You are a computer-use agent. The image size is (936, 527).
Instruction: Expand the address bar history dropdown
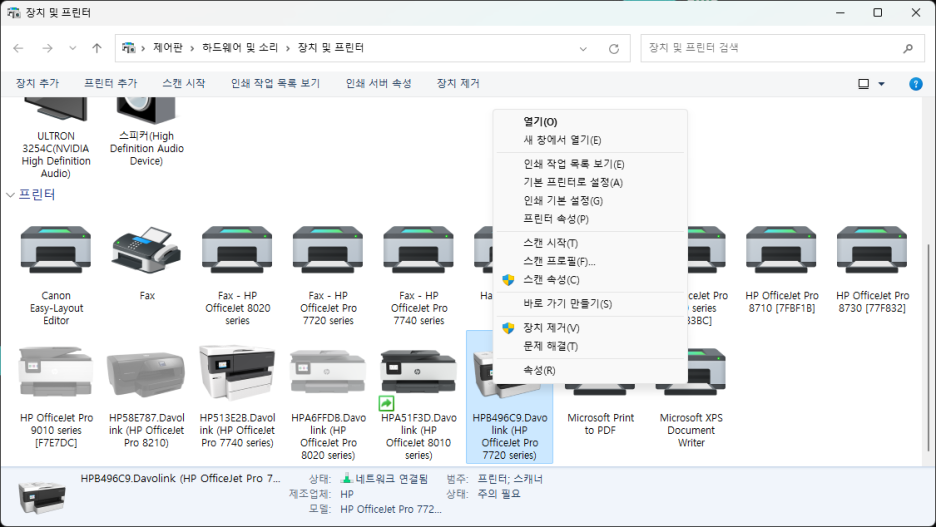click(583, 49)
